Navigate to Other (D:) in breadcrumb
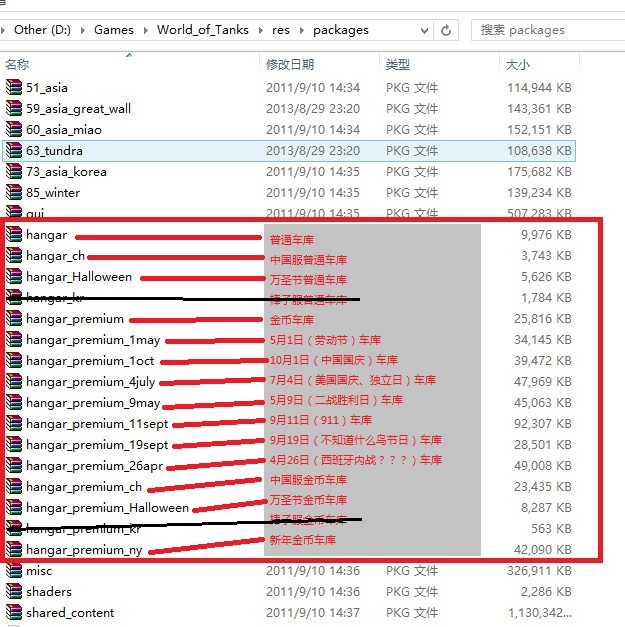The width and height of the screenshot is (625, 627). coord(42,30)
